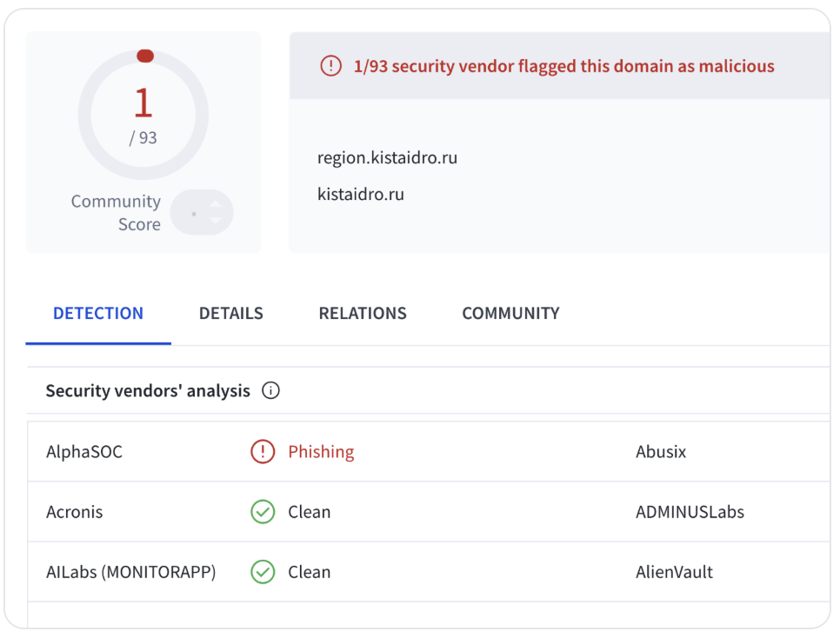Click the Abusix vendor name
Screen dimensions: 840x638
(661, 452)
